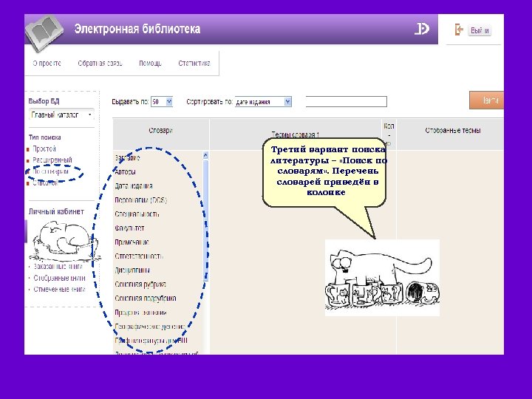The width and height of the screenshot is (532, 399).
Task: Select the Дисциплины dictionary
Action: point(132,270)
